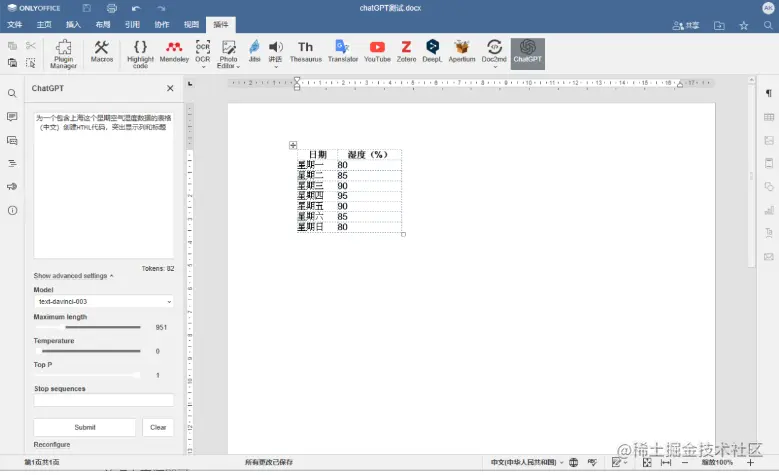The height and width of the screenshot is (475, 779).
Task: Zoom in with the plus button
Action: tap(750, 463)
